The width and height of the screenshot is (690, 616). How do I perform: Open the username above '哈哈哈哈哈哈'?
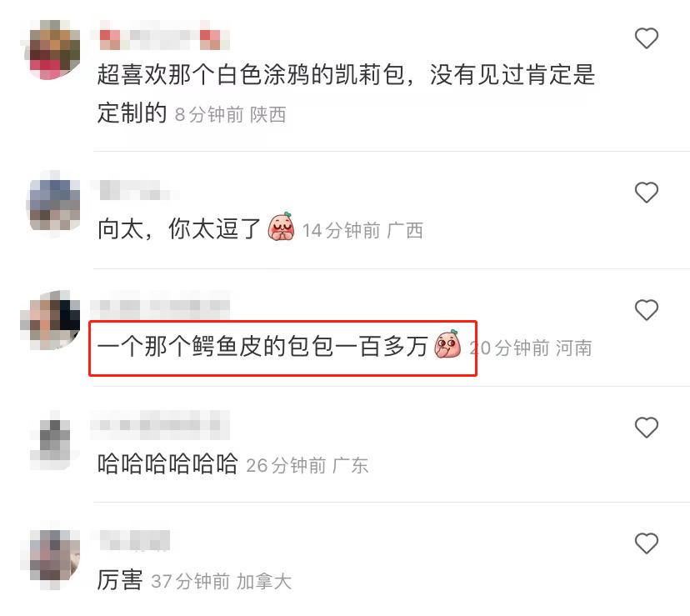coord(160,424)
